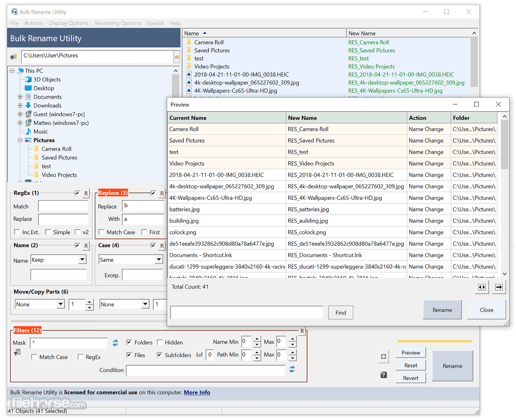Click the up-folder icon beside path field
The width and height of the screenshot is (516, 420).
click(x=14, y=56)
